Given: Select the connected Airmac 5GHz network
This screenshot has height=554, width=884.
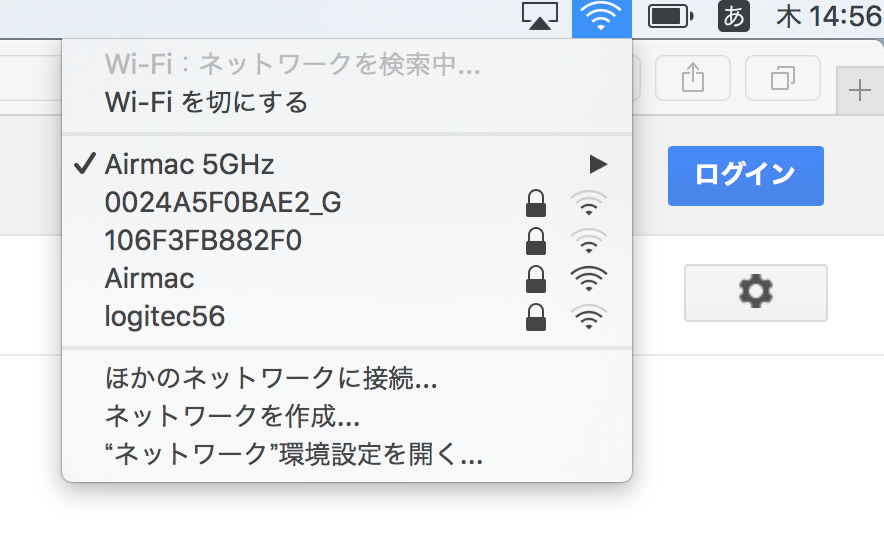Looking at the screenshot, I should [x=347, y=165].
